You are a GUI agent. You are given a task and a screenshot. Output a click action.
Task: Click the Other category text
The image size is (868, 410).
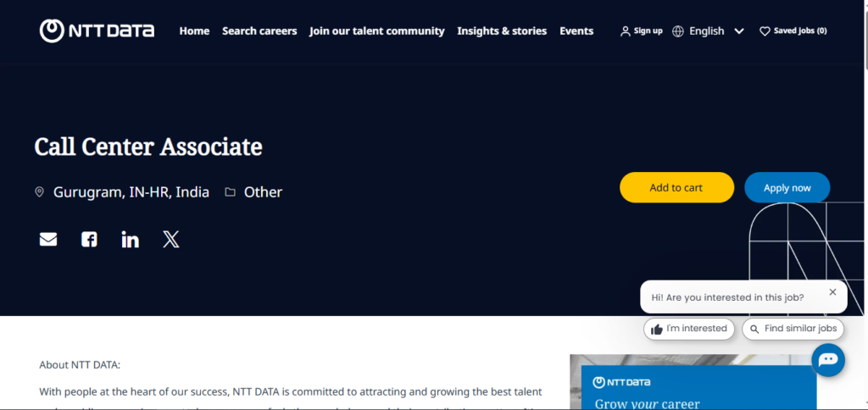pyautogui.click(x=263, y=192)
